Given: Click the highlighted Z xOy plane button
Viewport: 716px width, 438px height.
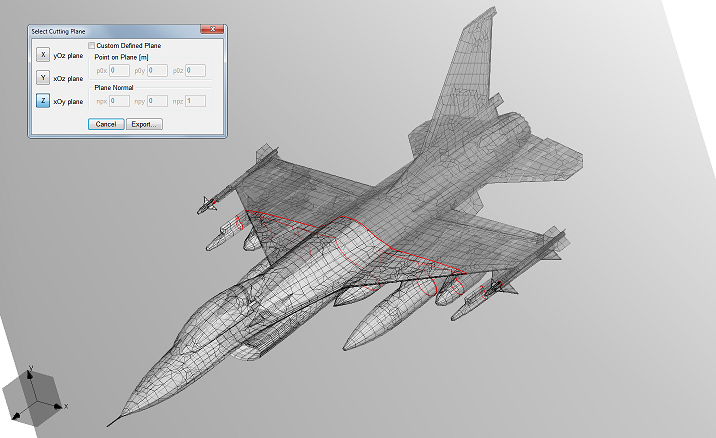Looking at the screenshot, I should 43,100.
